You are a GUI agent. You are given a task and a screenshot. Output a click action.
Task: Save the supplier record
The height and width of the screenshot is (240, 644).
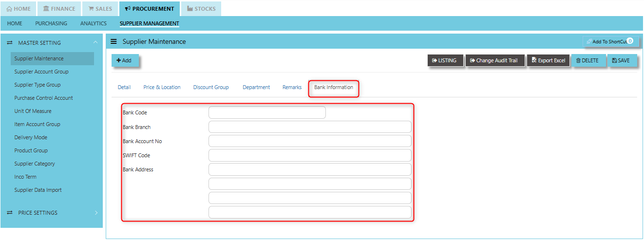[622, 60]
